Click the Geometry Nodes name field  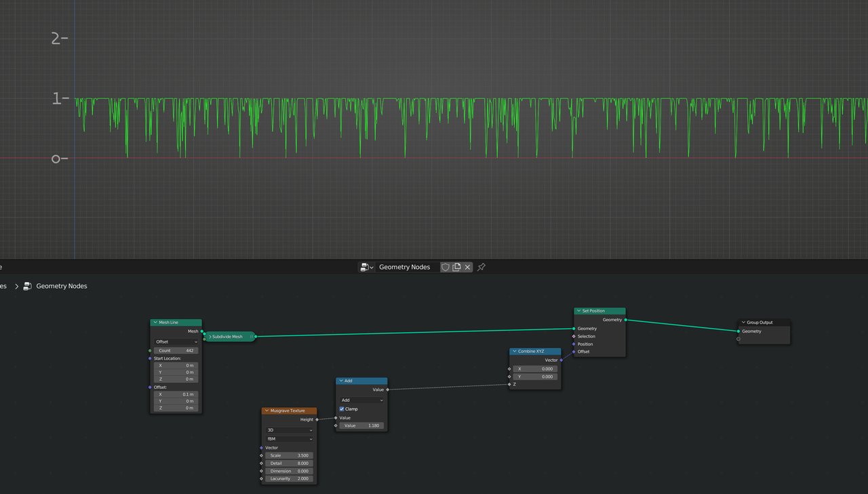[x=407, y=267]
